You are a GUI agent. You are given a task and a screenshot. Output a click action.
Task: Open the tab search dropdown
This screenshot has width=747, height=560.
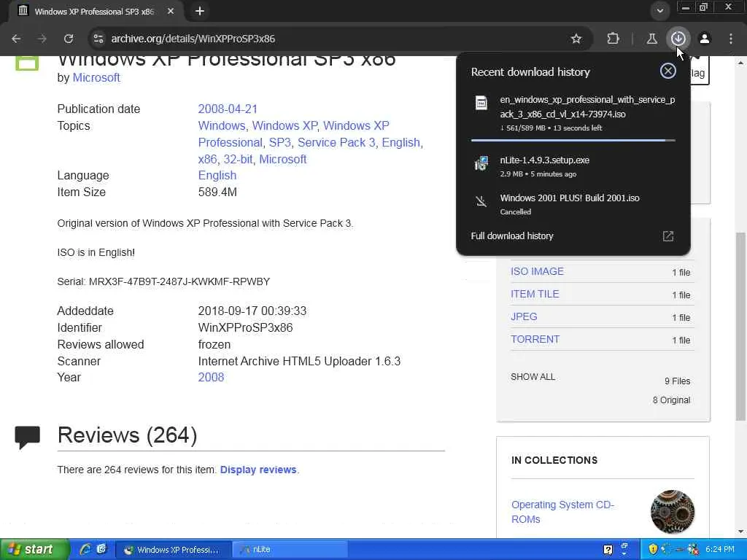point(659,11)
